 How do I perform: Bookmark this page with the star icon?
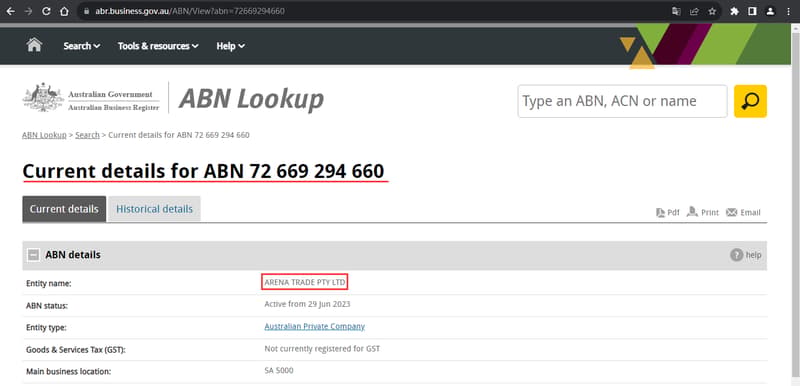click(x=712, y=11)
